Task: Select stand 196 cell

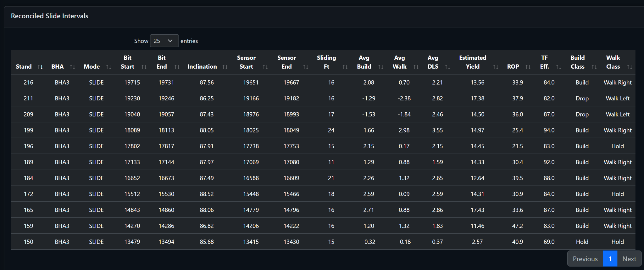Action: (29, 146)
